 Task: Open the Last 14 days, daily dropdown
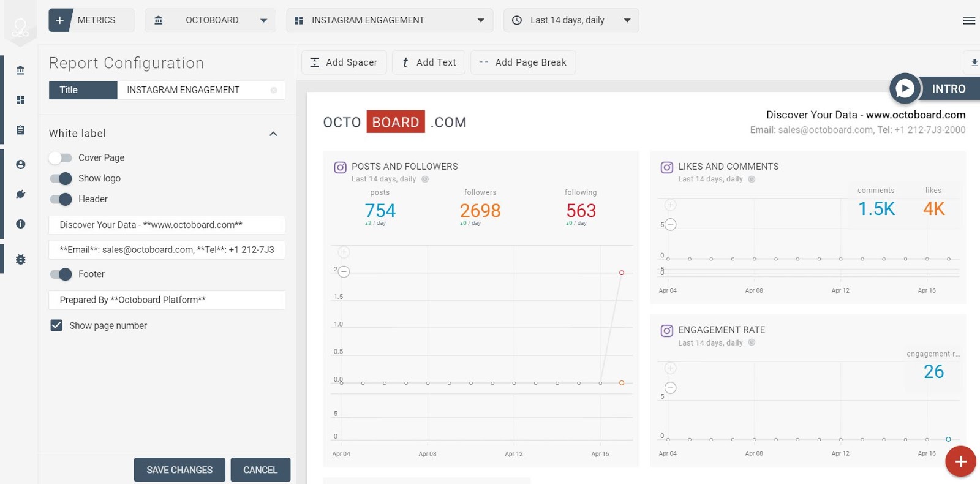coord(571,20)
